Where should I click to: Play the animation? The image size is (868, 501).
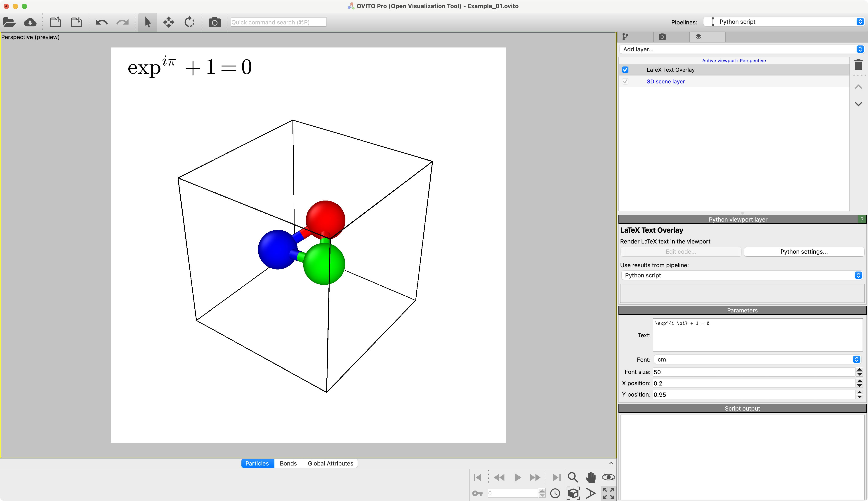[517, 477]
